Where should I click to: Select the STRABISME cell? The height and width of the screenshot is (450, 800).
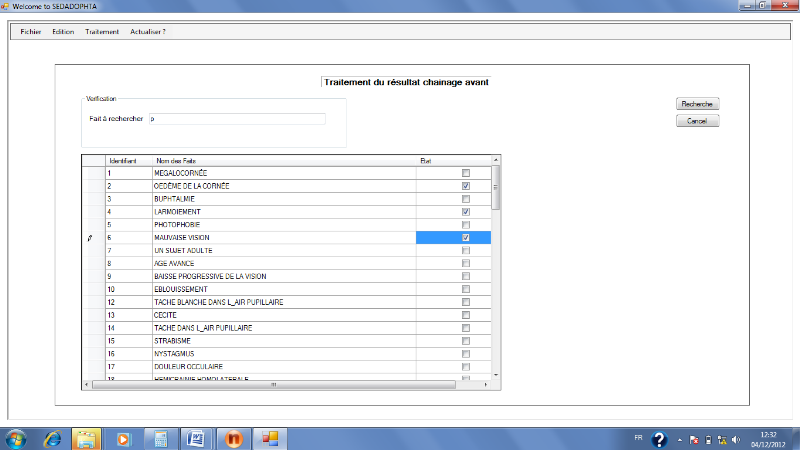[284, 341]
